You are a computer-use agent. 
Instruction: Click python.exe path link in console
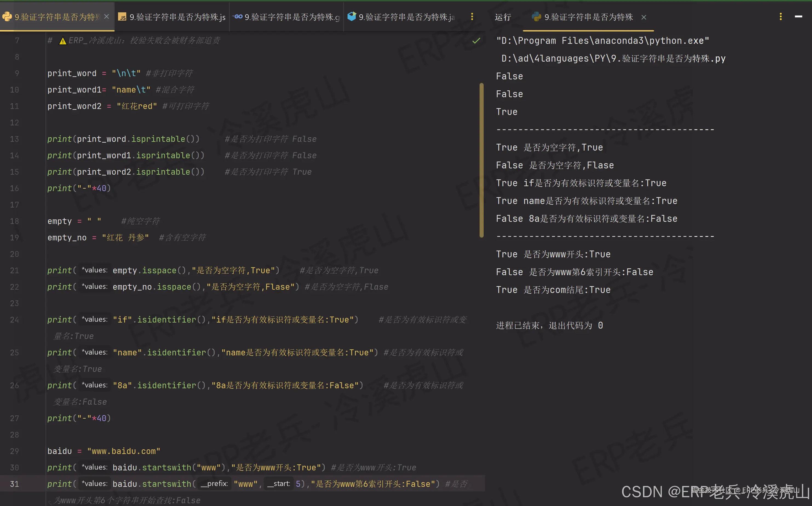(602, 41)
